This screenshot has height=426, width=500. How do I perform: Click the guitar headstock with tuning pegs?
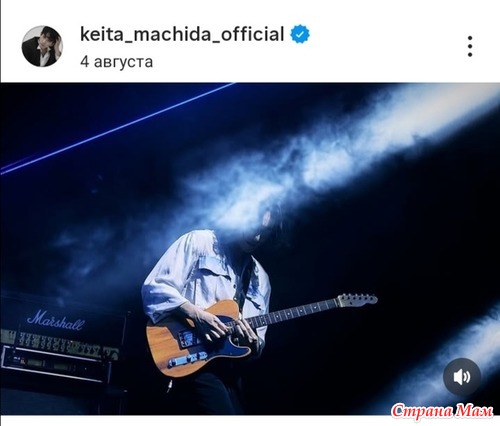pos(358,300)
